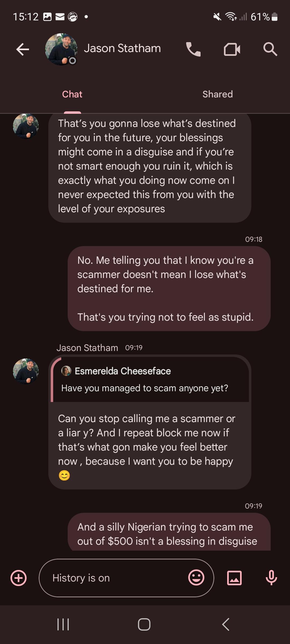Screen dimensions: 290x644
Task: Tap the sender avatar beside 09:19 message
Action: coord(26,371)
